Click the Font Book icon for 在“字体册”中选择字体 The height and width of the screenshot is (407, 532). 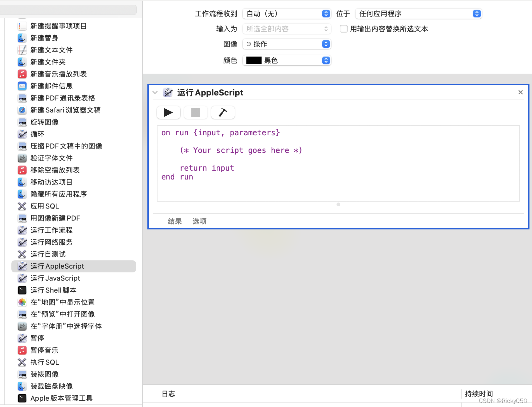[x=22, y=326]
